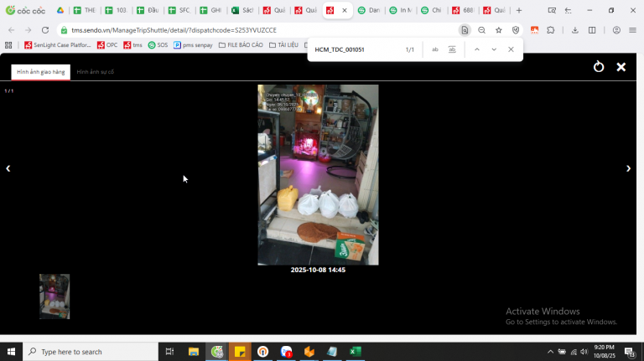The image size is (644, 361).
Task: Open the pms senpay bookmark
Action: pos(193,44)
